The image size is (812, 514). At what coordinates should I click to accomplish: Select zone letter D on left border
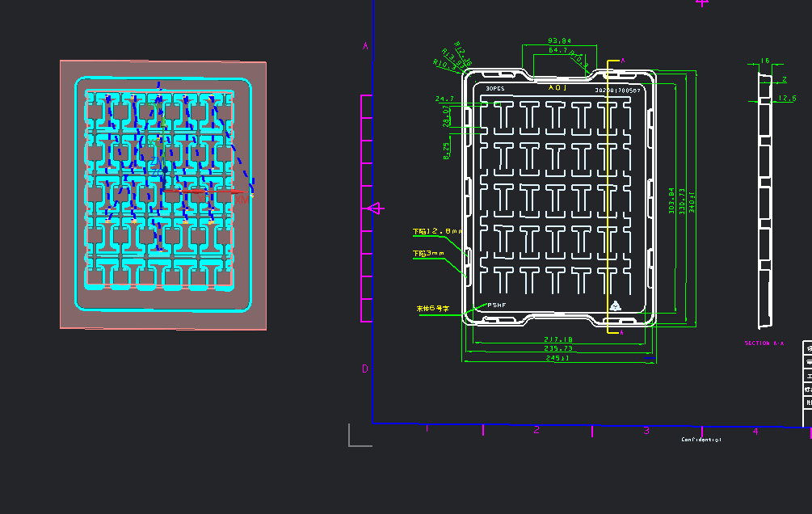pos(365,369)
